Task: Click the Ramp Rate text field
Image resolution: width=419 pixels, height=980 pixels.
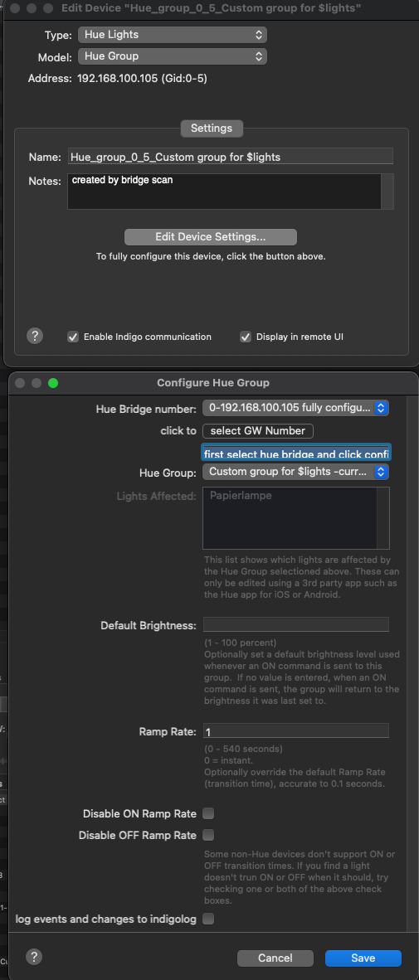Action: 296,731
